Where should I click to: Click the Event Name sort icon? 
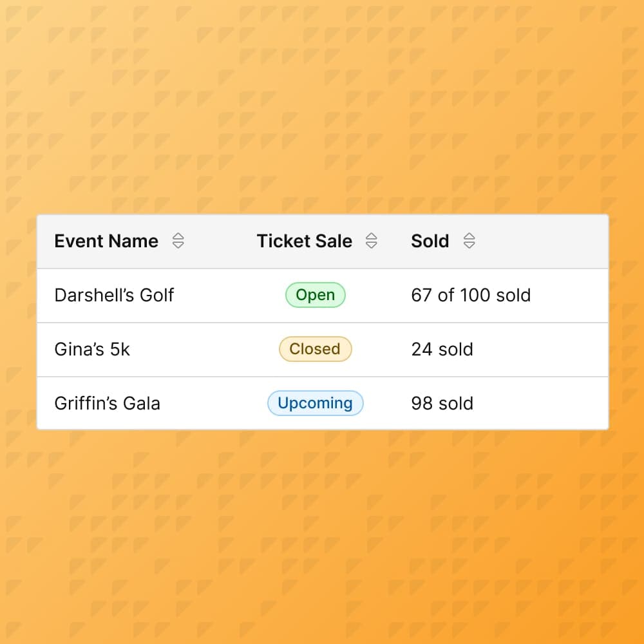point(178,241)
